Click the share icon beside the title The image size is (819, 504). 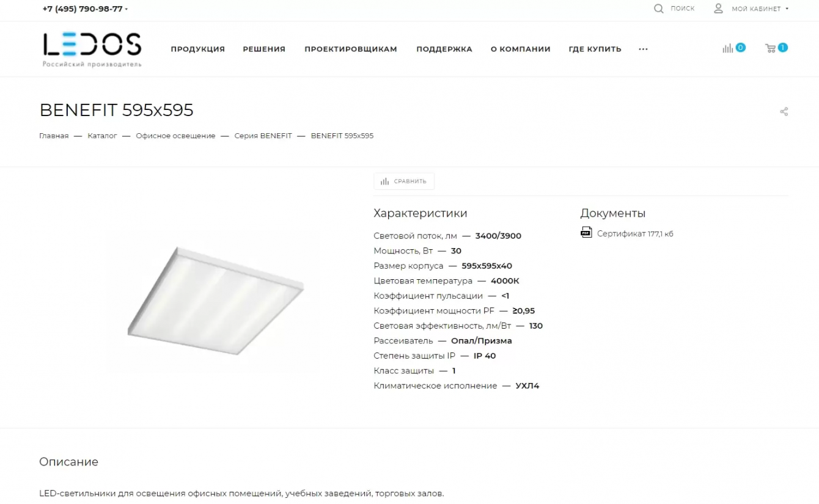click(x=784, y=112)
